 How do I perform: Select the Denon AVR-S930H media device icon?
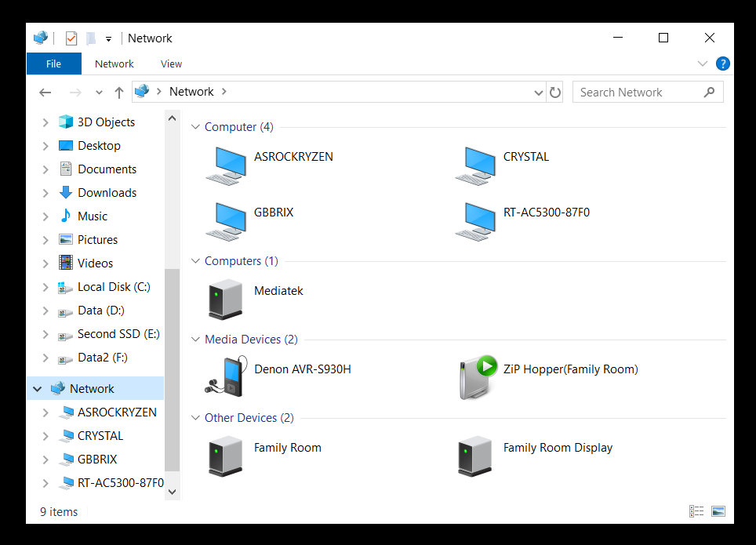pos(225,377)
